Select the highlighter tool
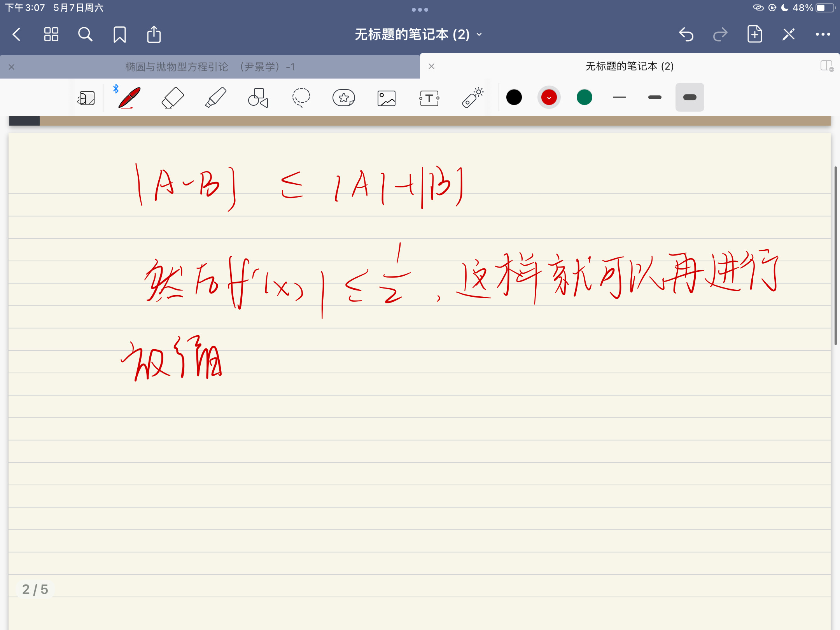Image resolution: width=840 pixels, height=630 pixels. pyautogui.click(x=215, y=97)
